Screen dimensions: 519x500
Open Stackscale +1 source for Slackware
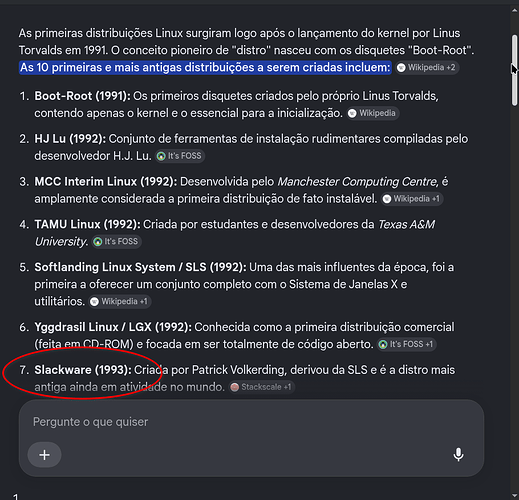(262, 387)
